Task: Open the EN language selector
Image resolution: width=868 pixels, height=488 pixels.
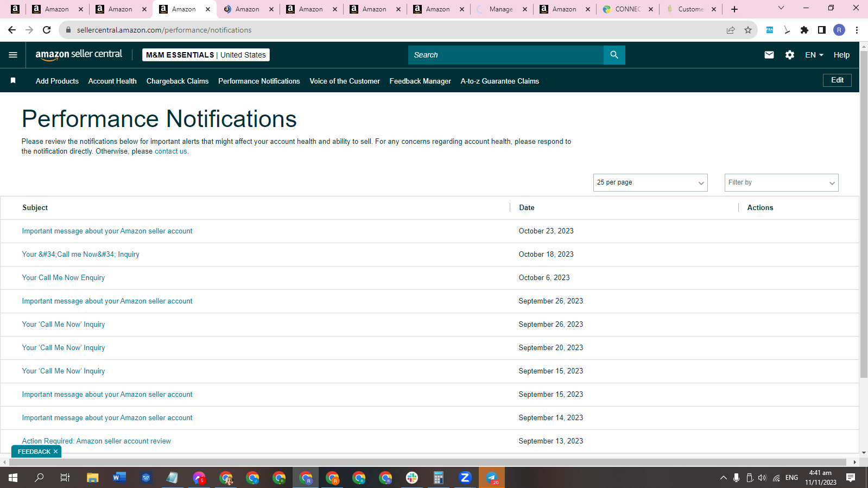Action: pos(814,55)
